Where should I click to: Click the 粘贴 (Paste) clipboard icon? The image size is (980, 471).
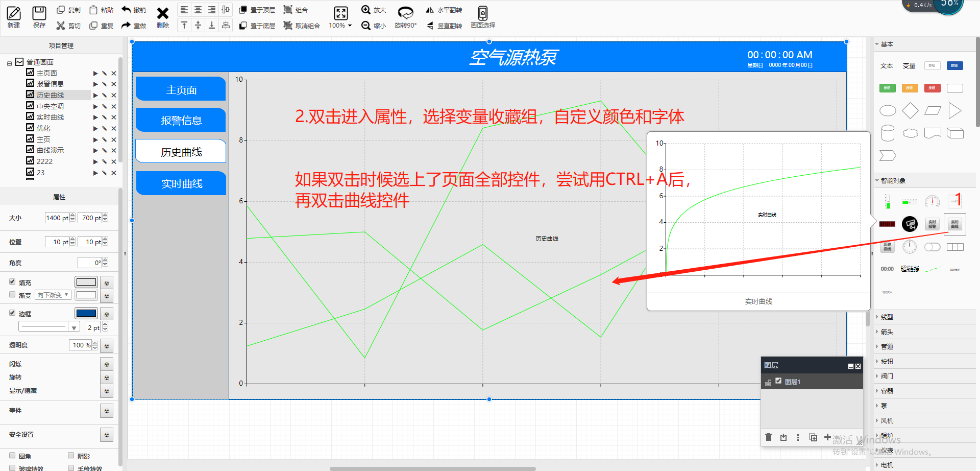click(93, 10)
